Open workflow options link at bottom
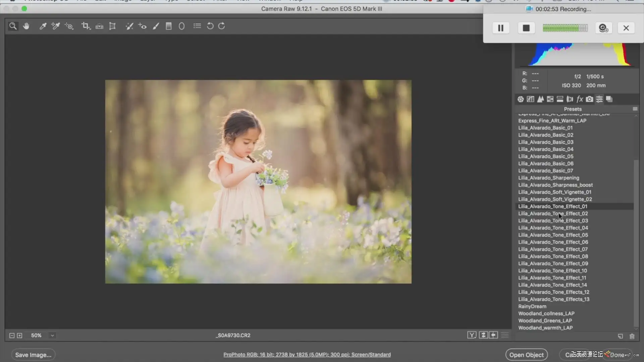This screenshot has width=644, height=362. coord(307,355)
